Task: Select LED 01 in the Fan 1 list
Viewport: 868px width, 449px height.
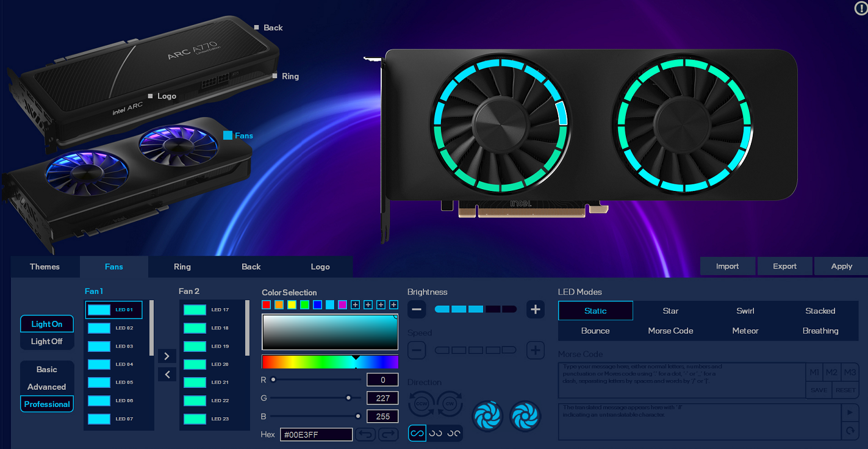Action: pos(114,310)
